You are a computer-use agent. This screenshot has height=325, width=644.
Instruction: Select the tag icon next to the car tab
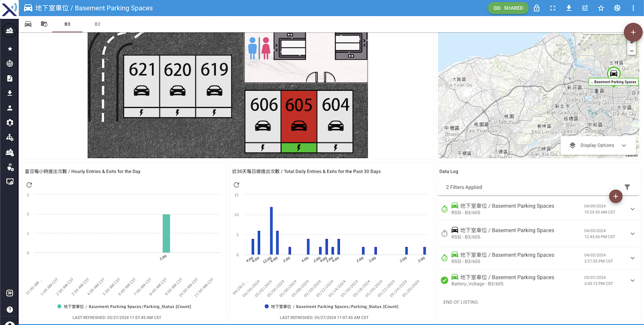44,24
